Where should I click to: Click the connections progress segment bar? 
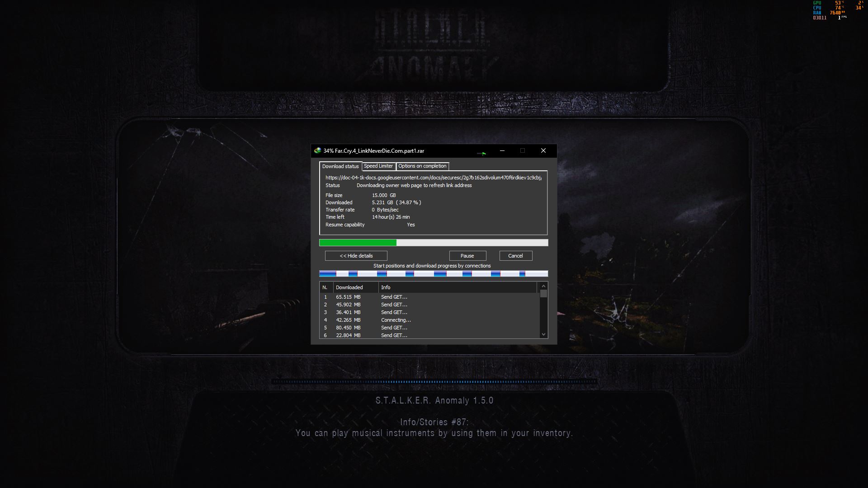tap(433, 274)
